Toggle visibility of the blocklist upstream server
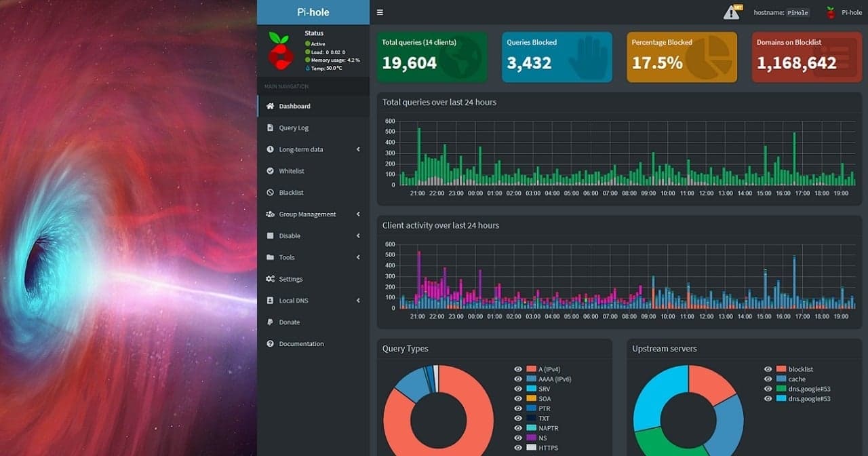The width and height of the screenshot is (868, 456). pyautogui.click(x=768, y=369)
